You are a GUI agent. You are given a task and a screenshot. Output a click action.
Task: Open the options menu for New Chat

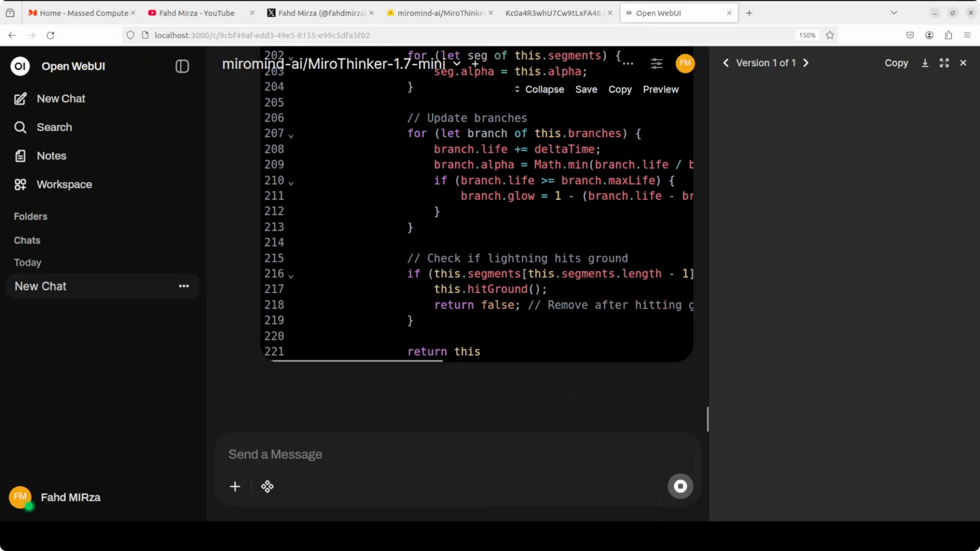pyautogui.click(x=184, y=286)
